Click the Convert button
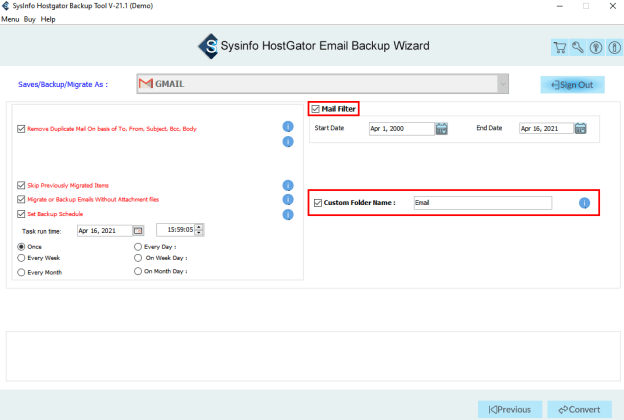Screen dimensions: 624x420 click(x=579, y=409)
